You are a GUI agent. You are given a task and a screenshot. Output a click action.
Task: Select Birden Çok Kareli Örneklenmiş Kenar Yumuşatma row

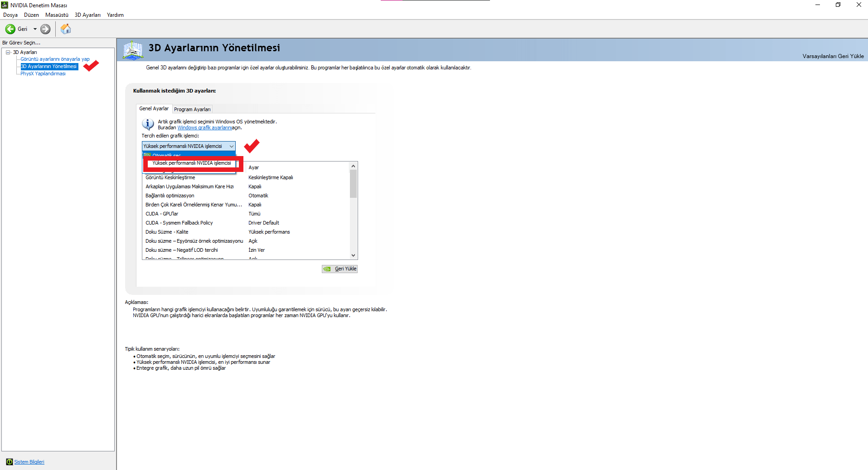246,205
